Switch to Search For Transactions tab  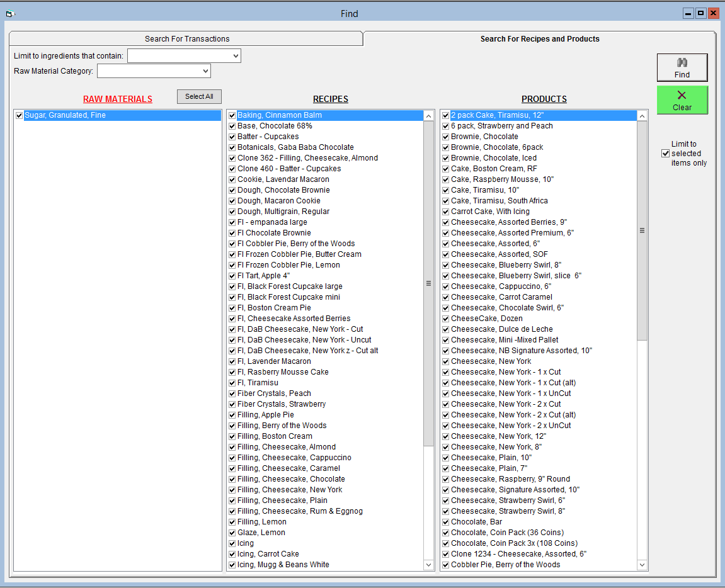186,39
